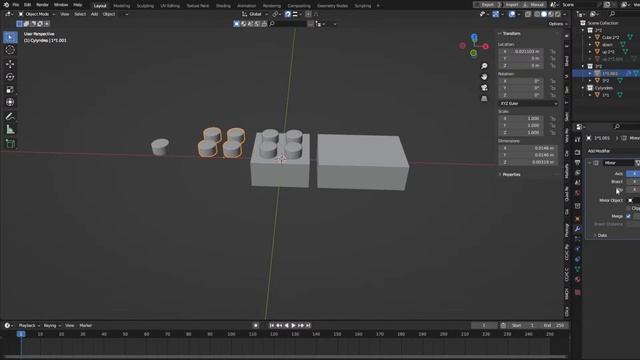Open the Object properties orange square tab

point(578,219)
